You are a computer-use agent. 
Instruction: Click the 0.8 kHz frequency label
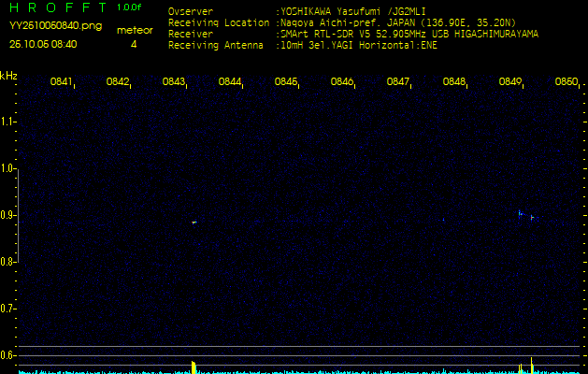pos(7,262)
